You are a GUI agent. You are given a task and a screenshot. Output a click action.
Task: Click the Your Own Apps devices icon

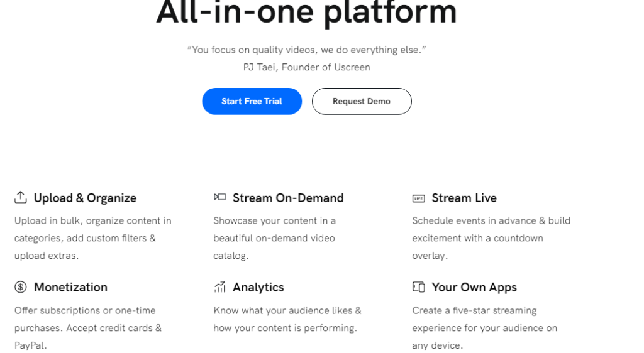(x=418, y=287)
